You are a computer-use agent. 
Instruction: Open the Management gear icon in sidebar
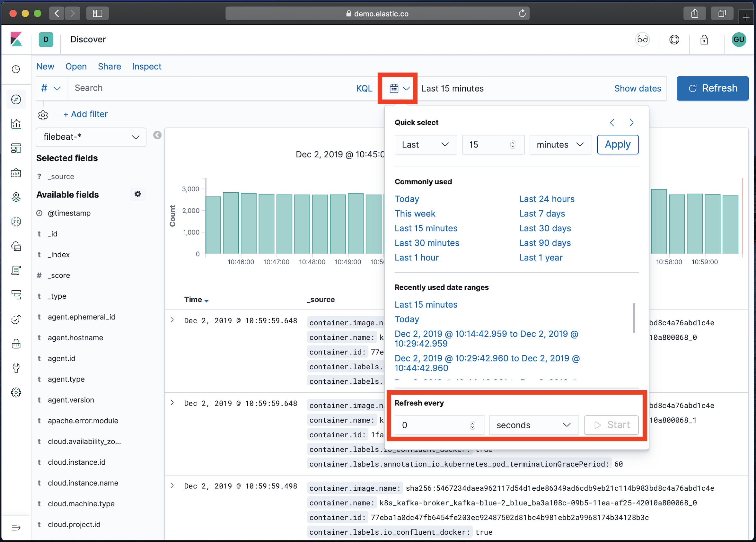coord(16,392)
